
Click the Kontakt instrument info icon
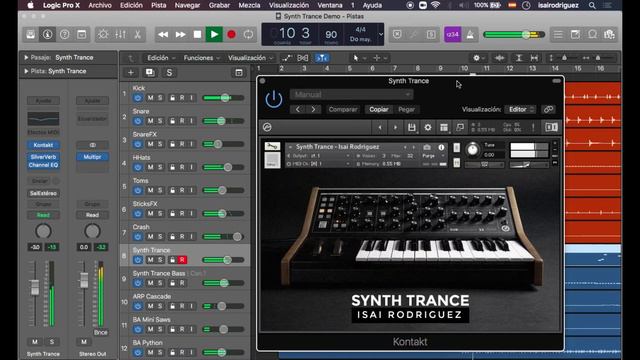click(x=441, y=147)
